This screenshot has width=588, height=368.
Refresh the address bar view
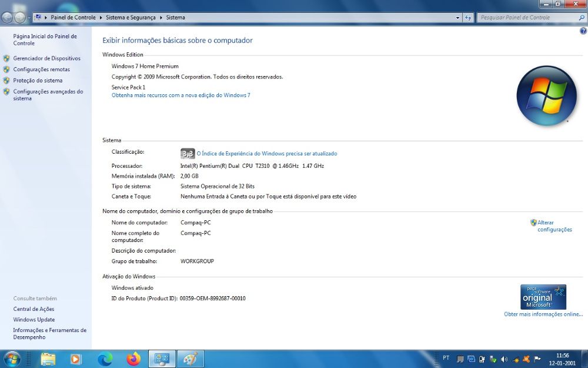[x=467, y=17]
